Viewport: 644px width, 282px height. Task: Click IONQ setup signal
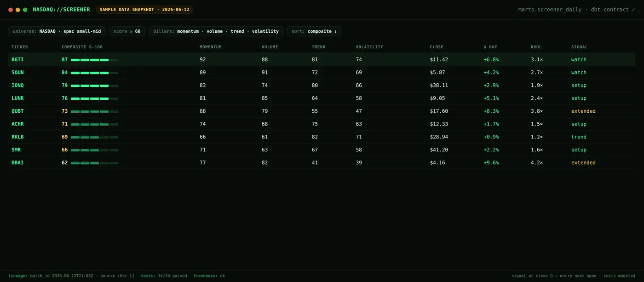click(579, 85)
